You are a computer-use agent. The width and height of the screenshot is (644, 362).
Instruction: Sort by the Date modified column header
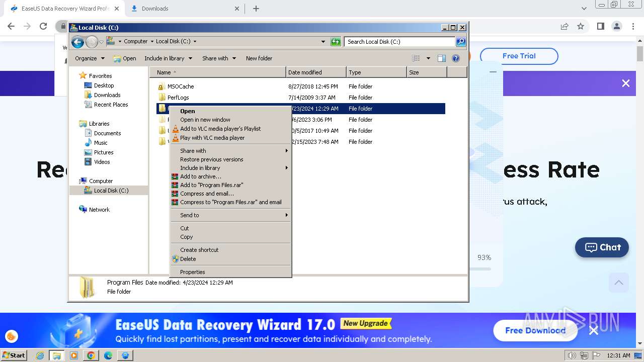click(316, 72)
